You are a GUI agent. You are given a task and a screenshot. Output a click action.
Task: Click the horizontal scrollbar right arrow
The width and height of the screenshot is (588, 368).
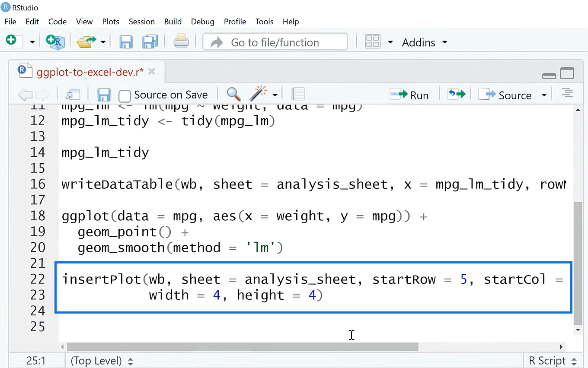point(562,347)
